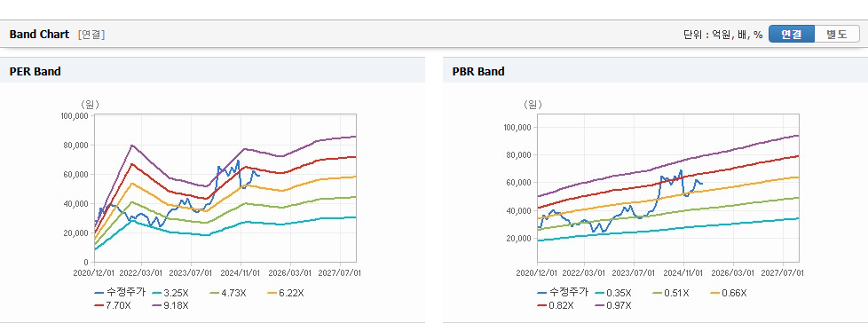Click the 2022/03/01 label on PER chart
This screenshot has height=323, width=868.
coord(141,272)
